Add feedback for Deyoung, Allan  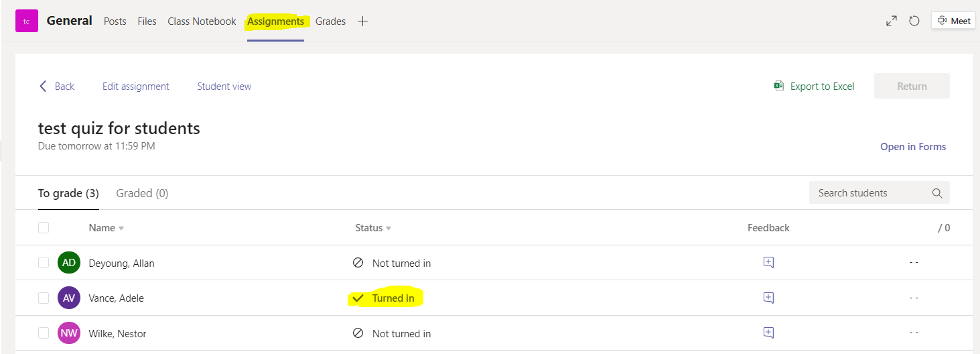pos(768,263)
